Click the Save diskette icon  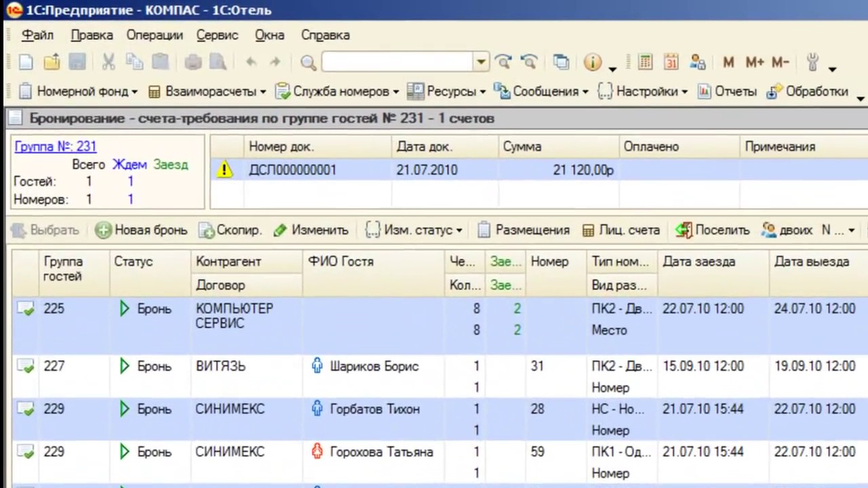[77, 62]
